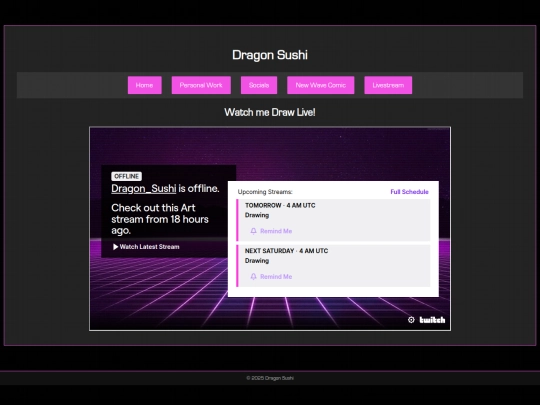
Task: Click the 'Watch me Draw Live!' heading
Action: pyautogui.click(x=270, y=112)
